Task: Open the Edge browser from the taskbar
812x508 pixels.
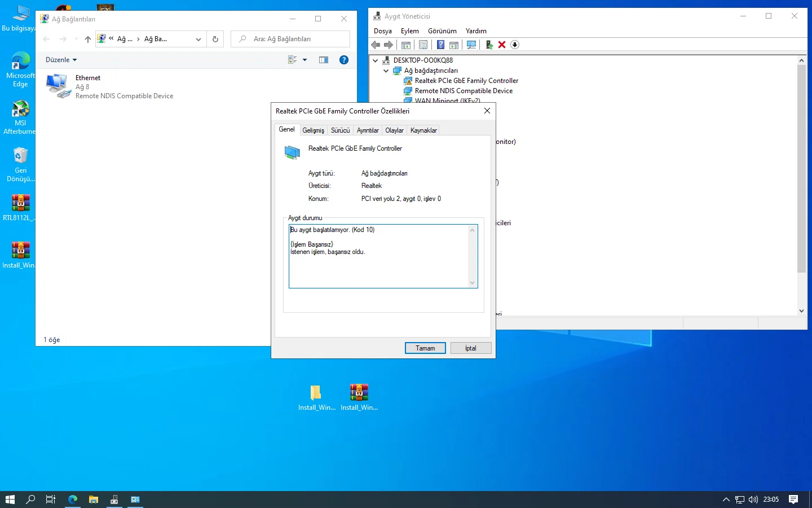Action: [x=73, y=500]
